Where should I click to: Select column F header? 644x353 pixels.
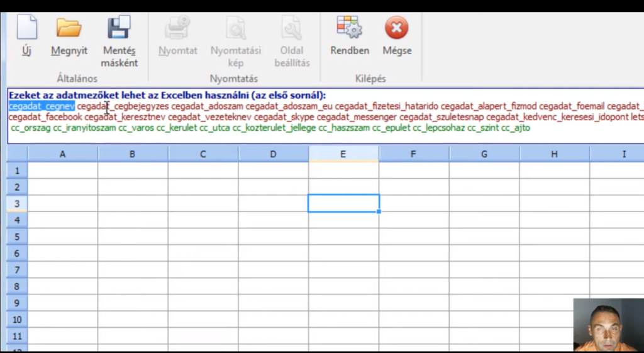pos(414,154)
